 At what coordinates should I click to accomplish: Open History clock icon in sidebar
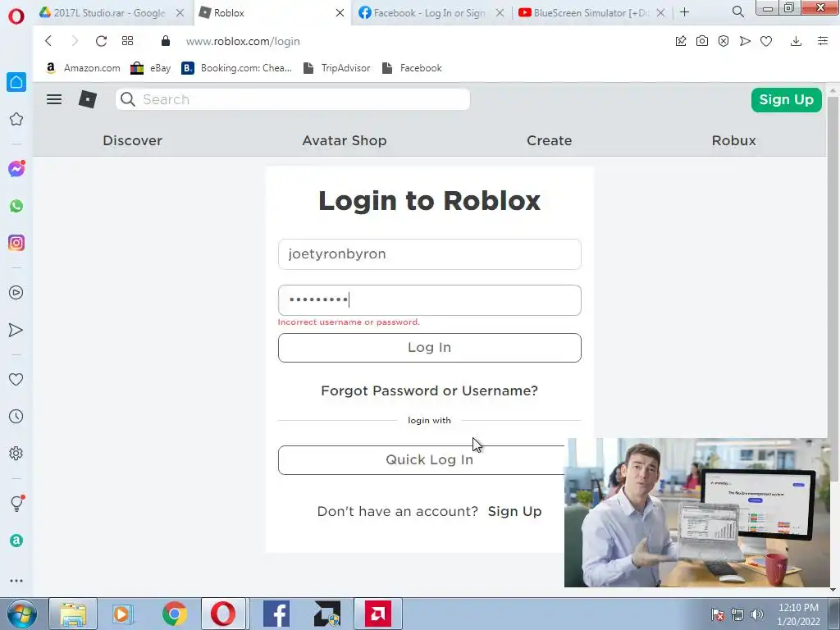[x=16, y=416]
